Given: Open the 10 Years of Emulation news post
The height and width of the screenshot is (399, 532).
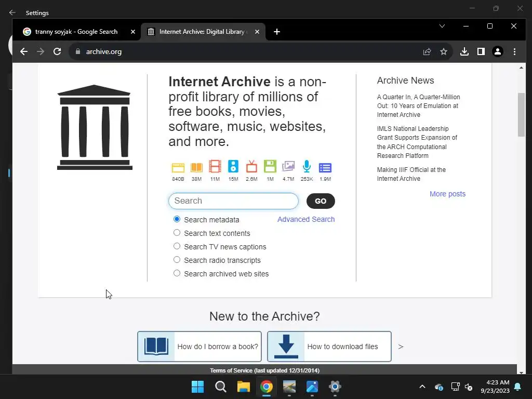Looking at the screenshot, I should click(x=418, y=106).
